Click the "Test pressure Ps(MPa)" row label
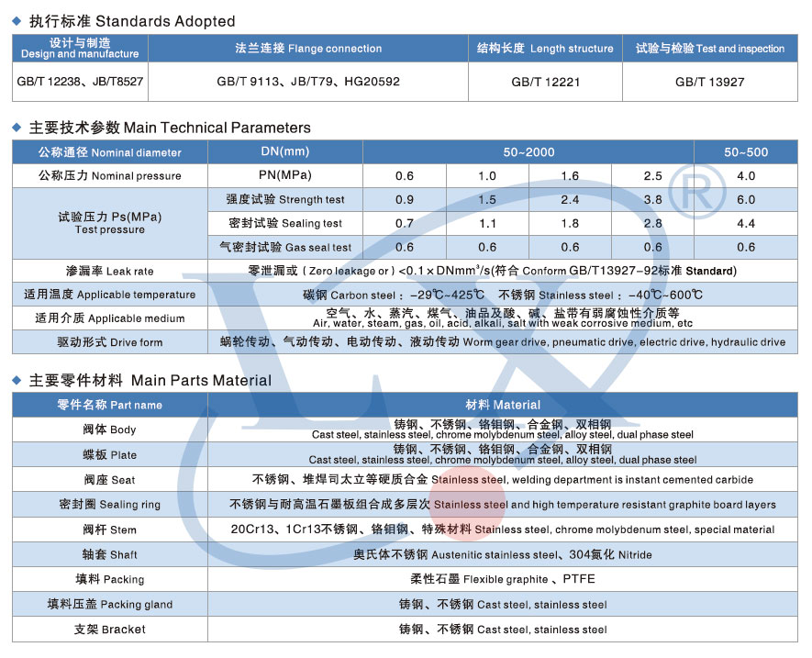Image resolution: width=812 pixels, height=658 pixels. pos(110,223)
